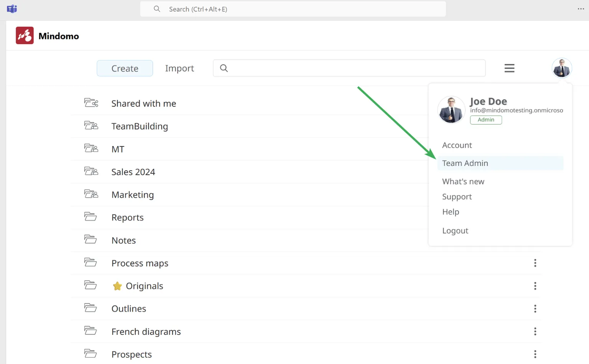Focus the Teams search bar

coord(293,9)
